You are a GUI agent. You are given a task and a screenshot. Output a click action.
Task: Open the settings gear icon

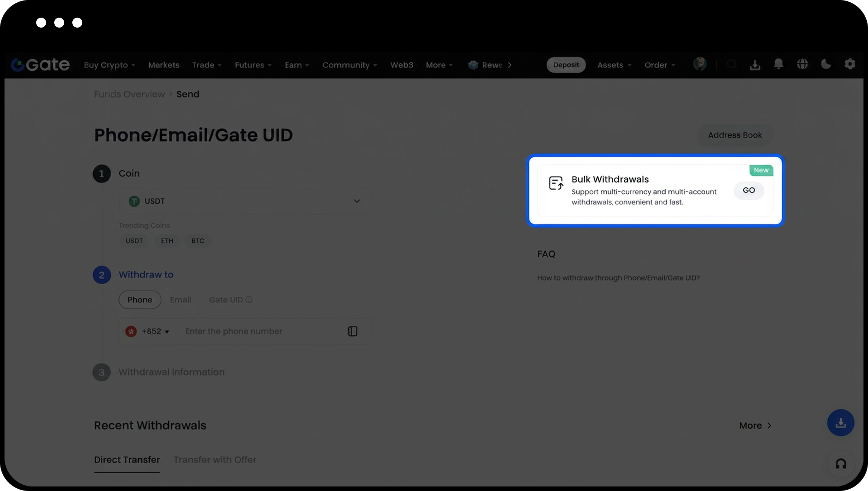point(850,64)
